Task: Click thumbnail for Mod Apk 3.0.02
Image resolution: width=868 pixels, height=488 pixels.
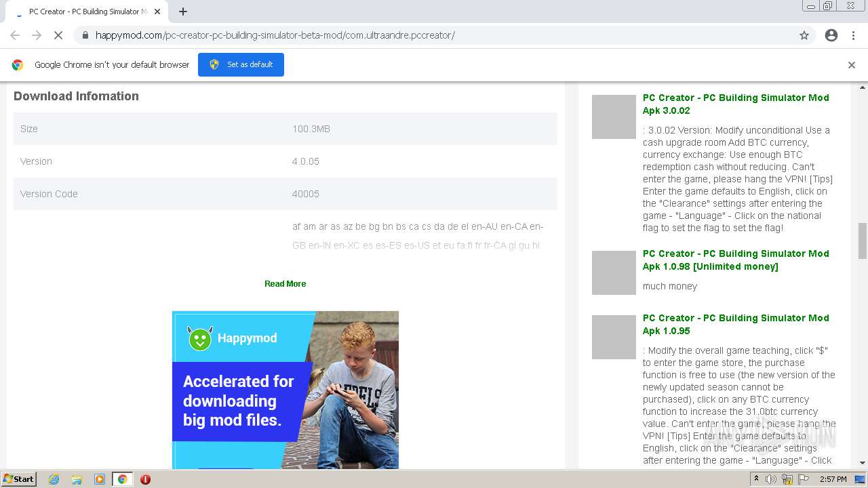Action: click(x=614, y=117)
